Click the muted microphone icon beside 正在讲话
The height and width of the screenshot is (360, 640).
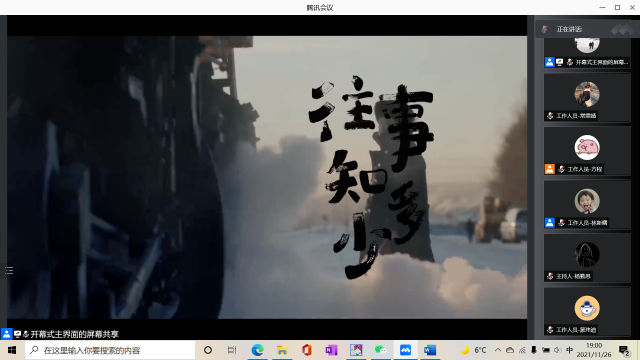coord(544,29)
